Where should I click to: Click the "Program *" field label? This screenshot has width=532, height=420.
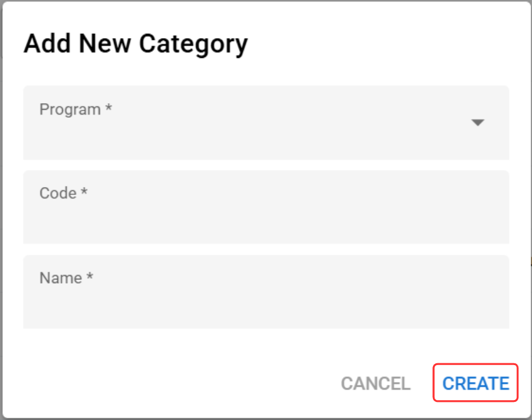point(70,110)
